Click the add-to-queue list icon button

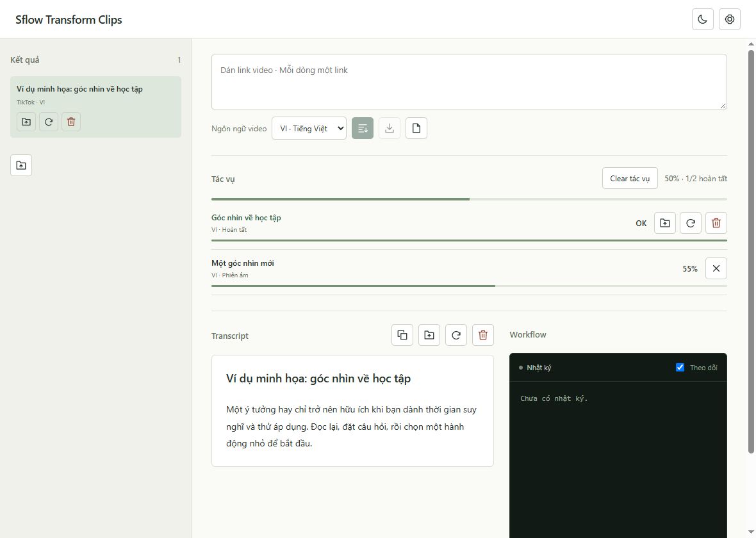pos(363,128)
